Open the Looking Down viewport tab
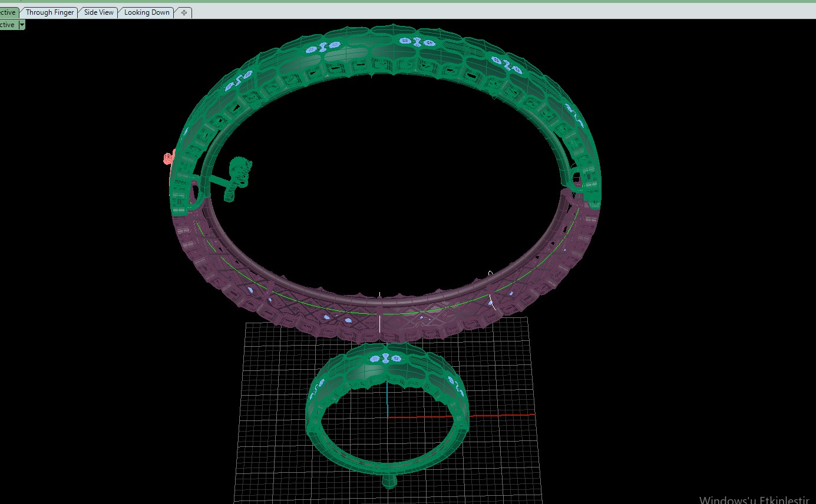816x504 pixels. click(147, 12)
